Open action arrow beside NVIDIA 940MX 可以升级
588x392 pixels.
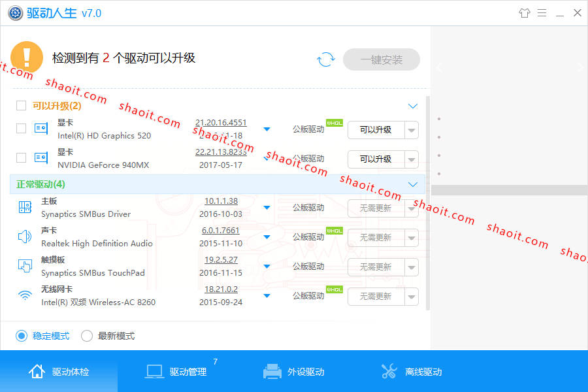click(x=412, y=159)
